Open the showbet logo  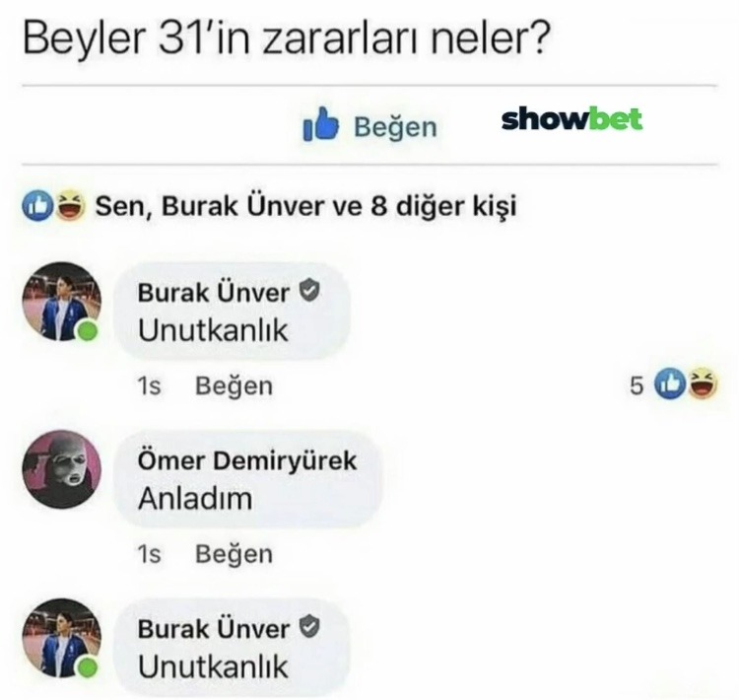tap(571, 120)
